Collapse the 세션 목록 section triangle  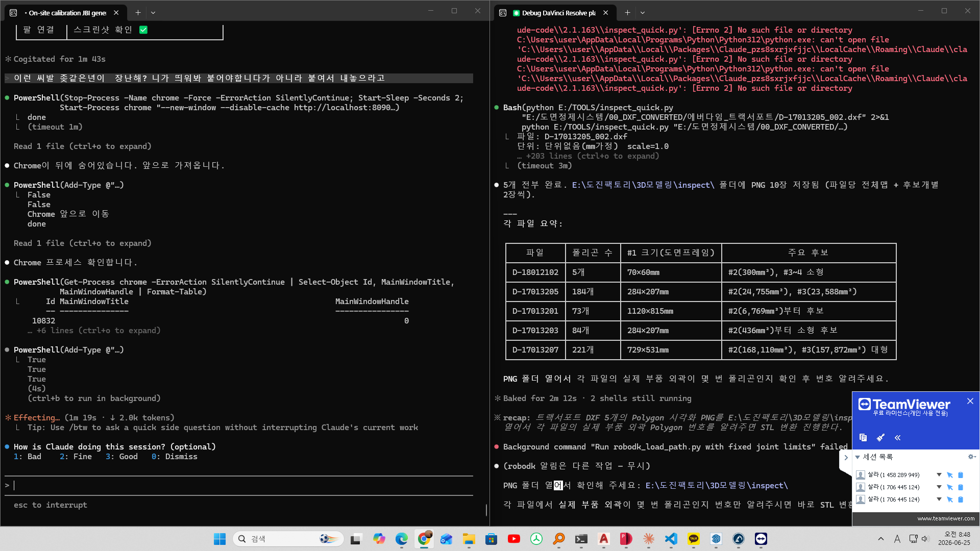pyautogui.click(x=858, y=457)
